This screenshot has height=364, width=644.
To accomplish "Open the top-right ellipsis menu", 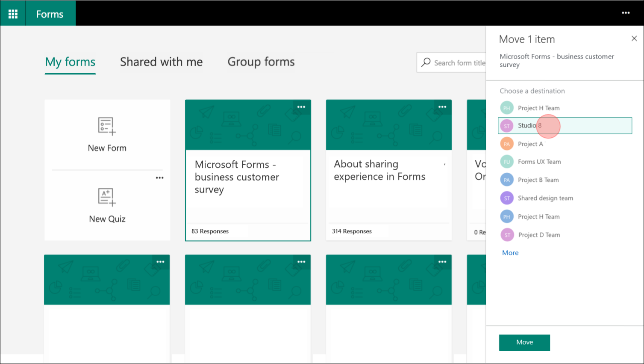I will pos(625,13).
